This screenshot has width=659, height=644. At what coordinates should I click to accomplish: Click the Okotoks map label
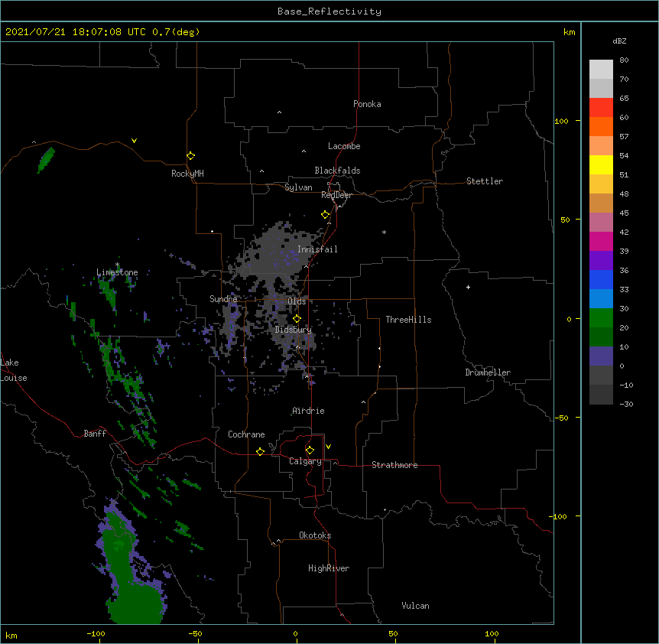tap(315, 535)
